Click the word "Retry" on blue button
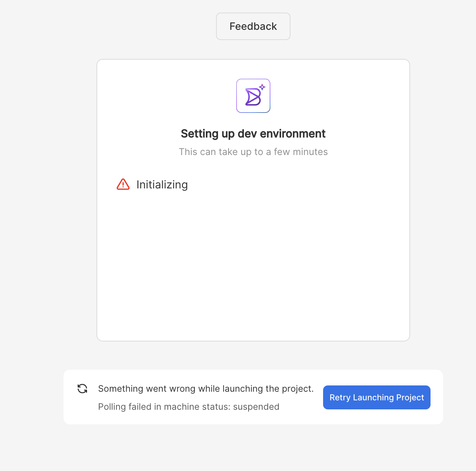The image size is (476, 471). coord(340,398)
